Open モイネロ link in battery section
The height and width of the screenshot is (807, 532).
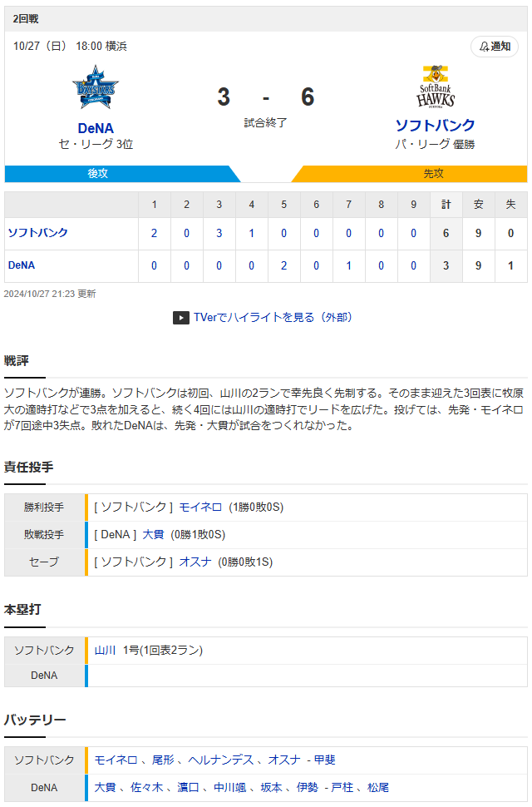116,760
